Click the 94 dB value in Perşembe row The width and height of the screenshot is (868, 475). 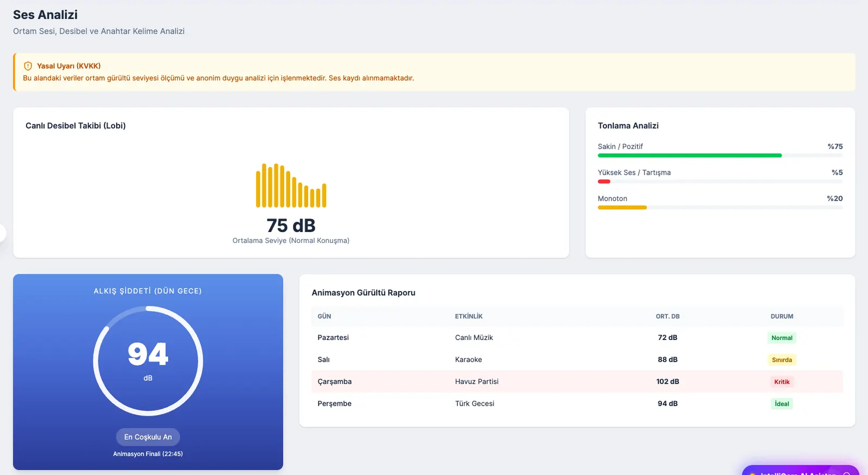(668, 404)
